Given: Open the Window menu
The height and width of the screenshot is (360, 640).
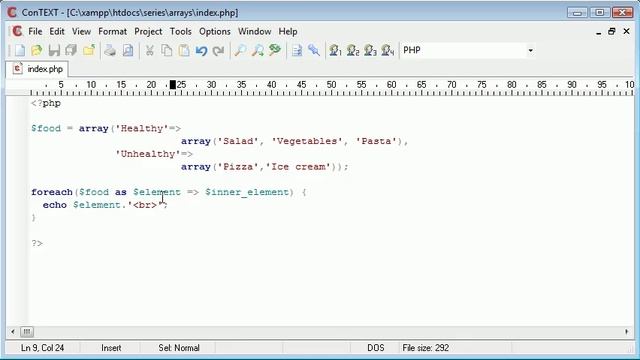Looking at the screenshot, I should (x=254, y=31).
